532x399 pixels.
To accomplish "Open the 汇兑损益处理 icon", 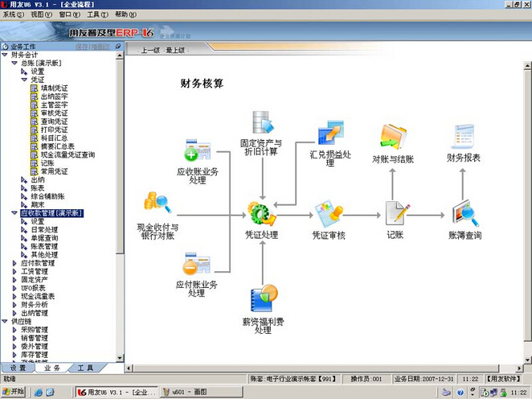I will 331,133.
